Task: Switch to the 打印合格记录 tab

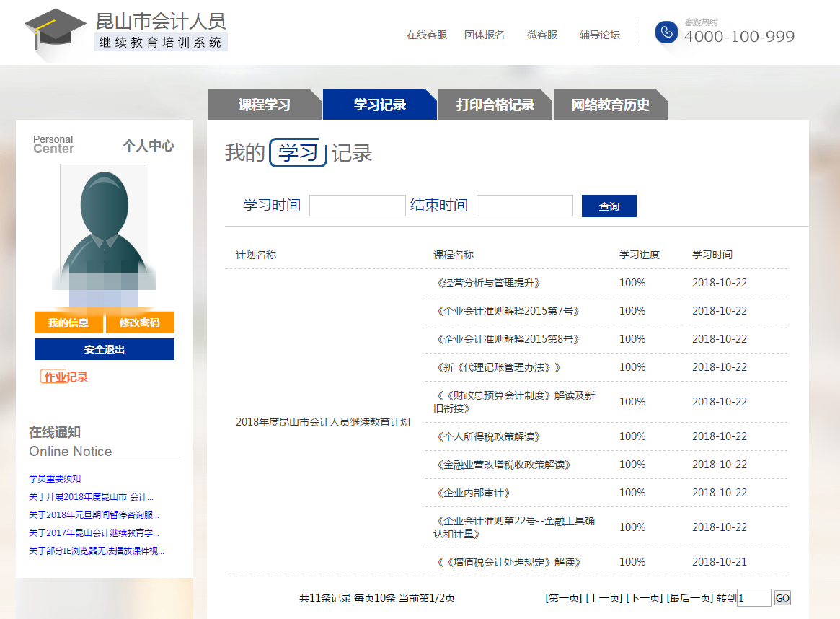Action: 495,105
